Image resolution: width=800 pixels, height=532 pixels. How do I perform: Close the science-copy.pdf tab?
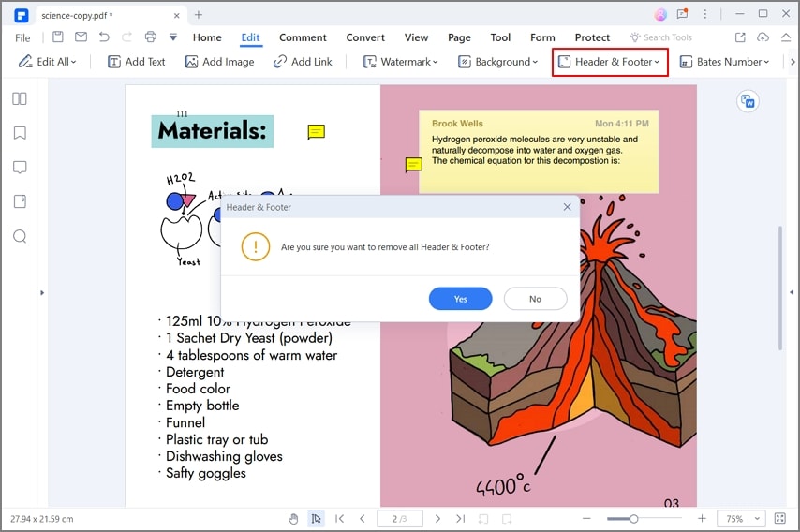point(176,15)
